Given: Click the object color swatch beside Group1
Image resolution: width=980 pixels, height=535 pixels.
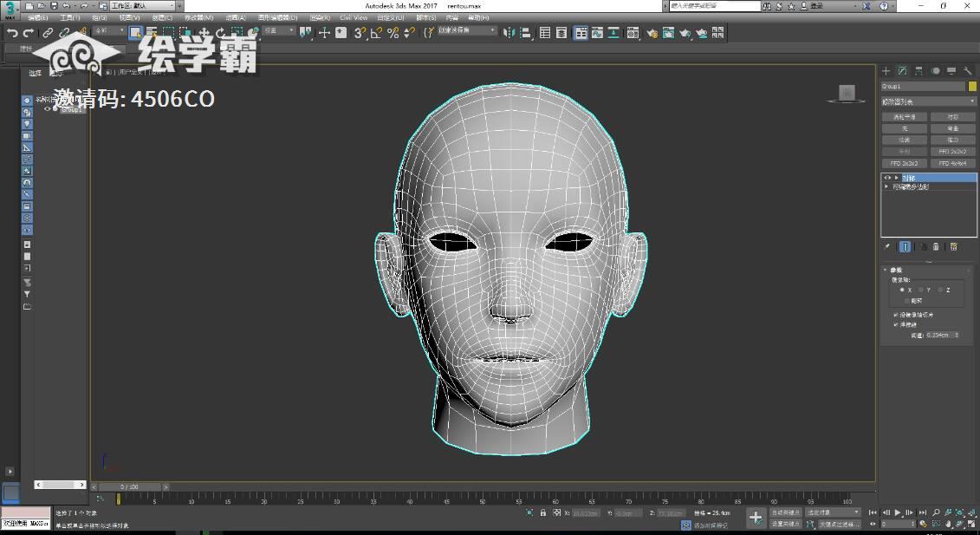Looking at the screenshot, I should 970,87.
